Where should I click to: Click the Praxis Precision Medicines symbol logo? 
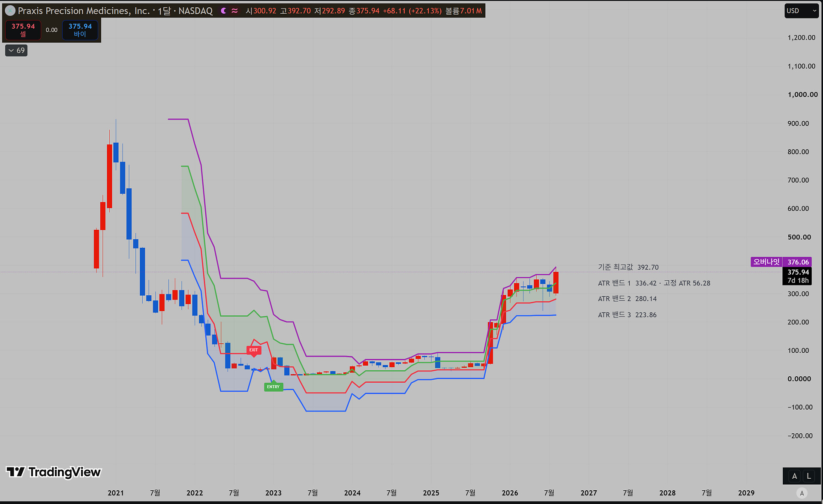tap(10, 11)
